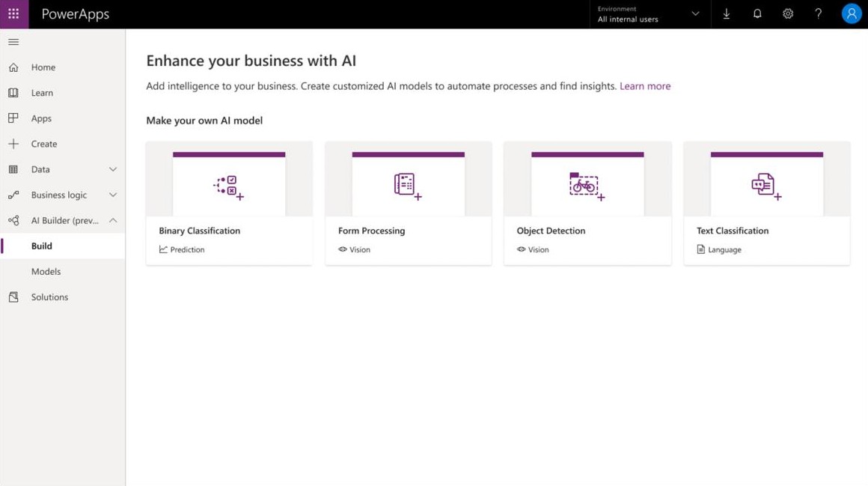Click the Business logic flow icon
The width and height of the screenshot is (868, 486).
click(x=13, y=195)
